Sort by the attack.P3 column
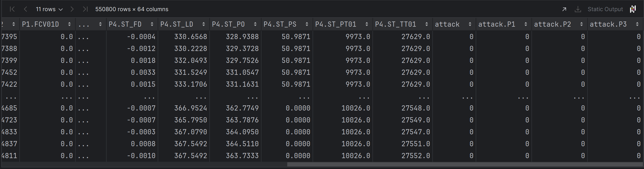The image size is (644, 169). coord(637,24)
